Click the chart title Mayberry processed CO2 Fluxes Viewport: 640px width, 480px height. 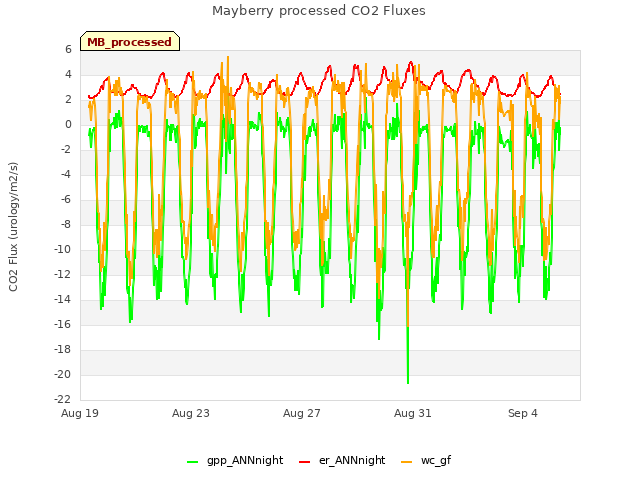coord(319,11)
